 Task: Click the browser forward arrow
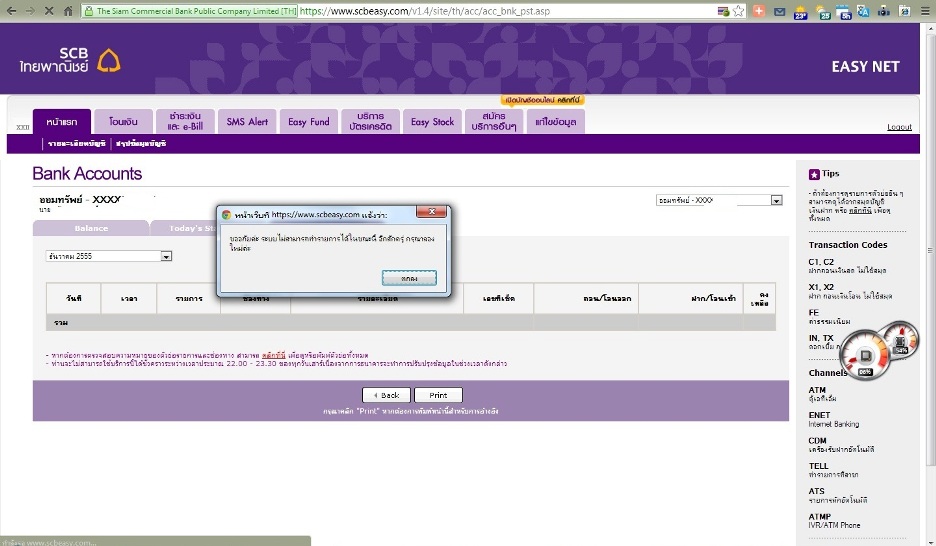click(x=30, y=11)
